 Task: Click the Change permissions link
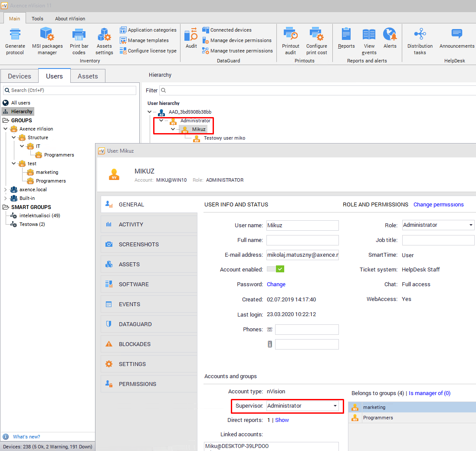pos(438,204)
